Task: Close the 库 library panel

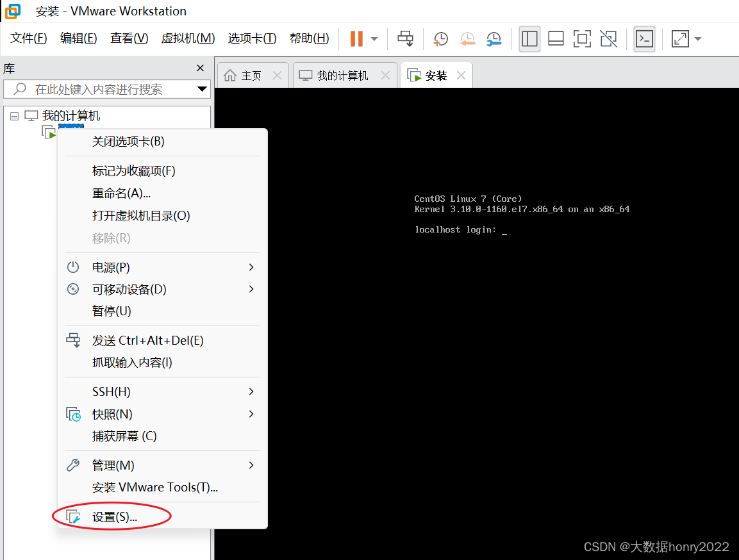Action: tap(201, 69)
